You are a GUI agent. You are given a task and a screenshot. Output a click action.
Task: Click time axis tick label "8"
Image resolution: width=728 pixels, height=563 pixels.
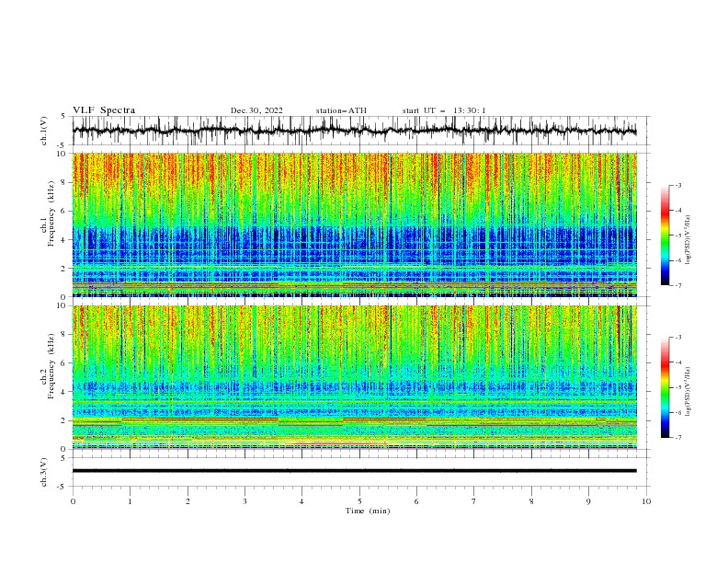pyautogui.click(x=531, y=501)
